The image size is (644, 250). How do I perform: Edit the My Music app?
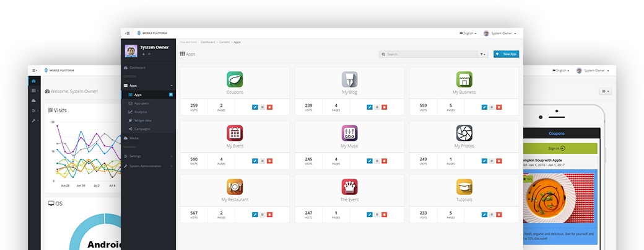[x=370, y=161]
